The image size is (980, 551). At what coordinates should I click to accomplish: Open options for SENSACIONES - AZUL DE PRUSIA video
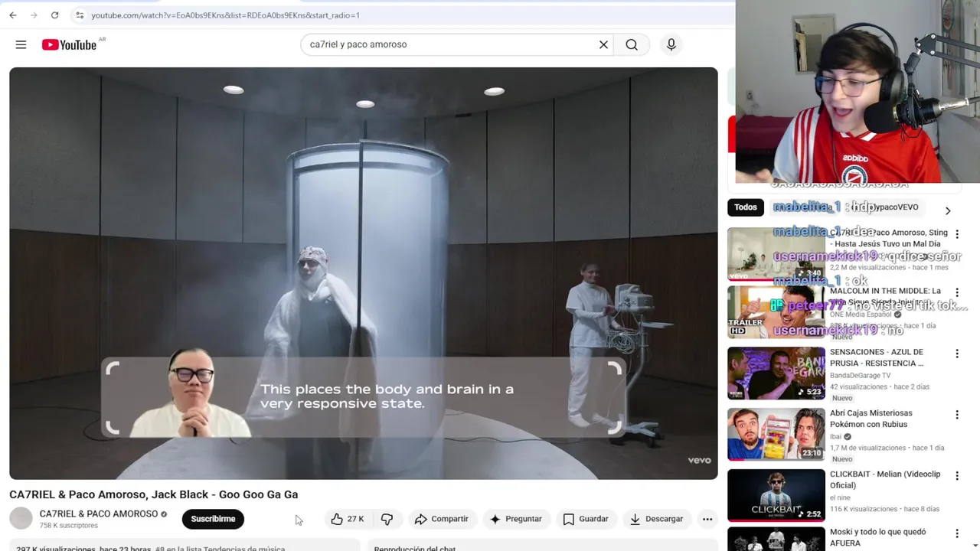point(956,354)
